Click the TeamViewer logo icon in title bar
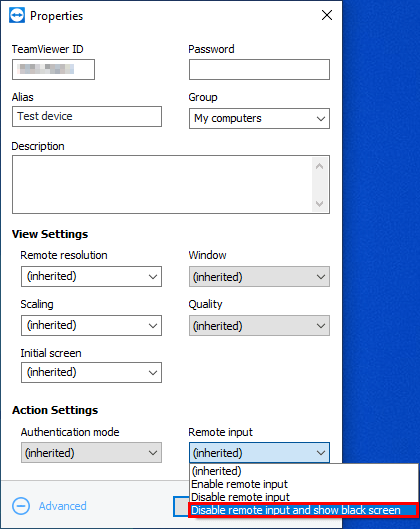Image resolution: width=420 pixels, height=529 pixels. [17, 16]
